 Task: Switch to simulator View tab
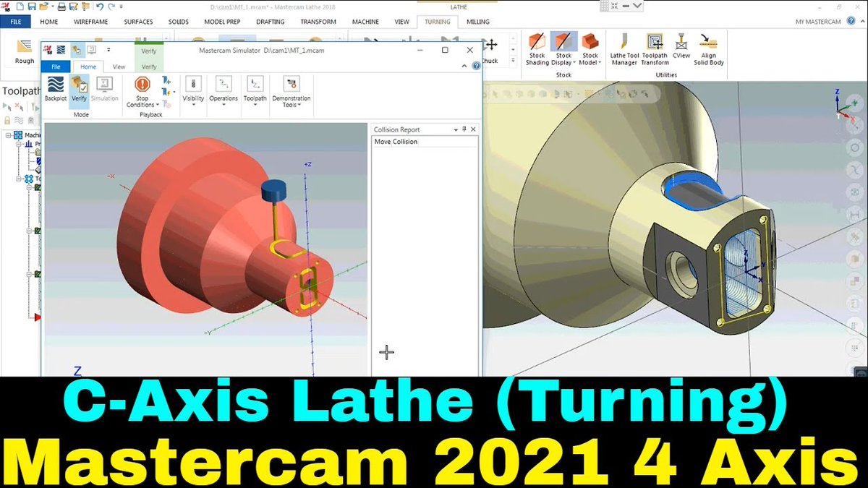[119, 67]
